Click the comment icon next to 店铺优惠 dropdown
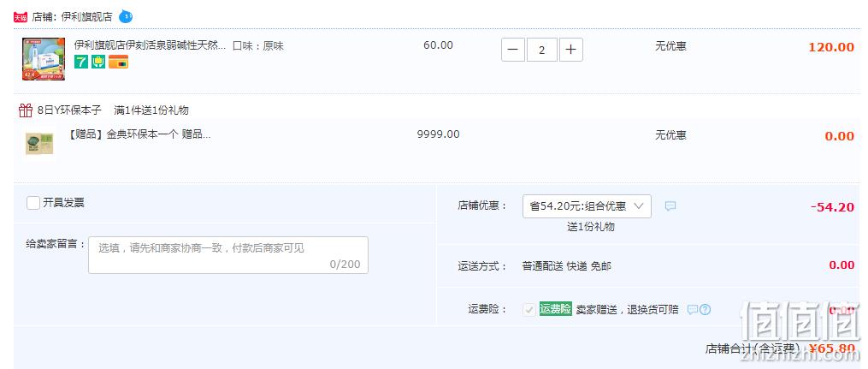This screenshot has width=868, height=369. [670, 206]
